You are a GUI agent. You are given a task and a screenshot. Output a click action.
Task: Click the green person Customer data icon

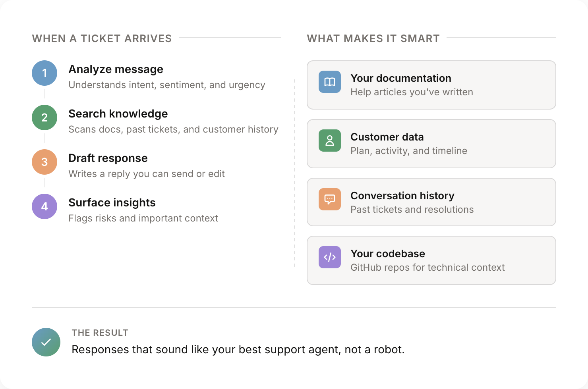330,141
